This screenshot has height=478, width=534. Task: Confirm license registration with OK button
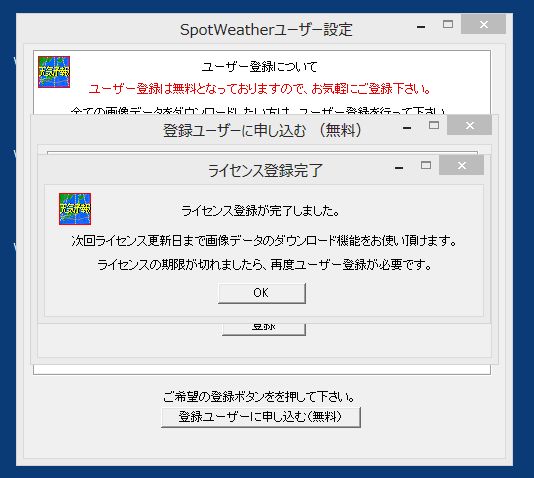[262, 293]
